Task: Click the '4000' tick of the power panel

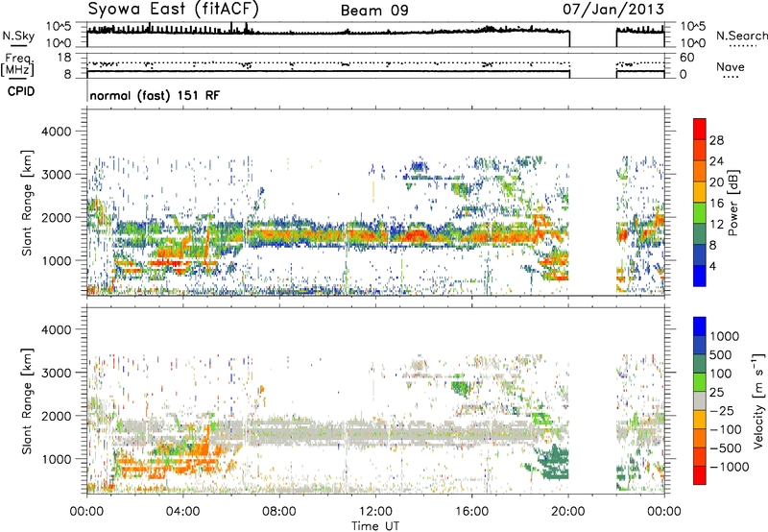Action: [x=57, y=132]
